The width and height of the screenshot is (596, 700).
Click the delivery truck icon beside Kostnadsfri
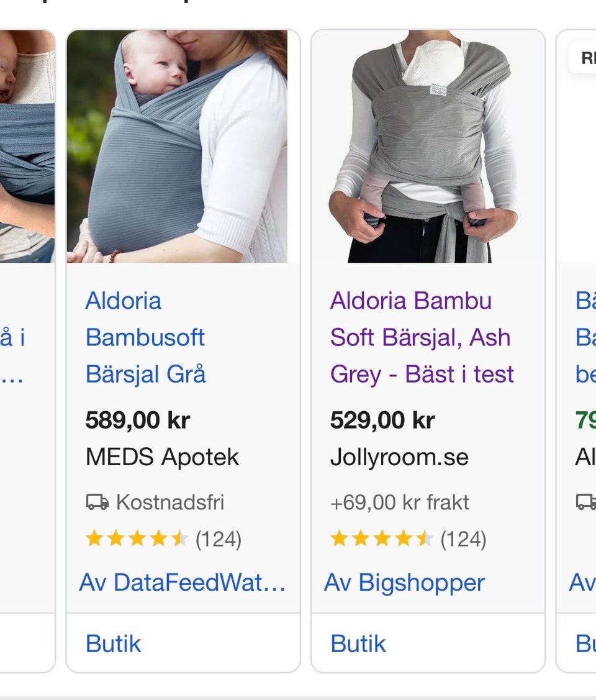point(97,502)
